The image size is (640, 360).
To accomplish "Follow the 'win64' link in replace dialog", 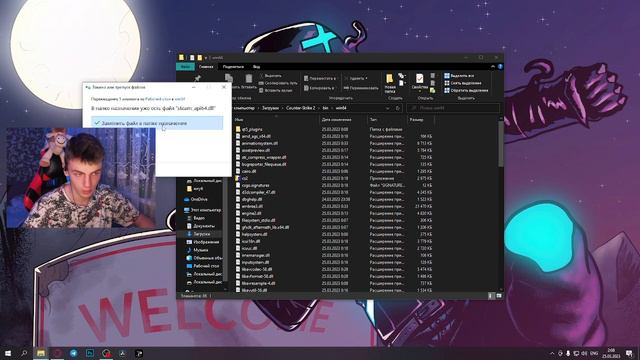I will point(180,99).
